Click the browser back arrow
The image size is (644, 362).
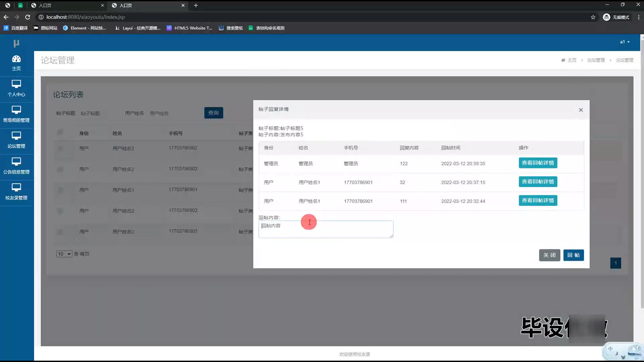click(6, 17)
